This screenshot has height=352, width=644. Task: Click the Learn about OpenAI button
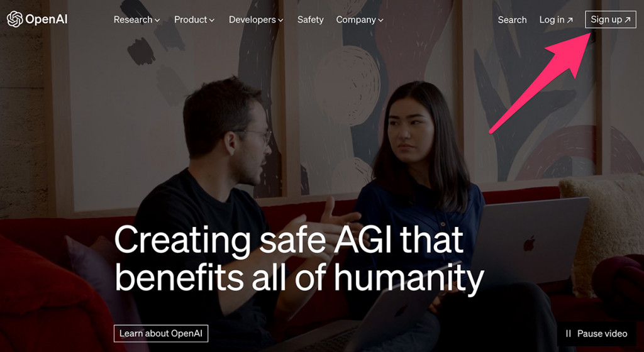(x=161, y=334)
